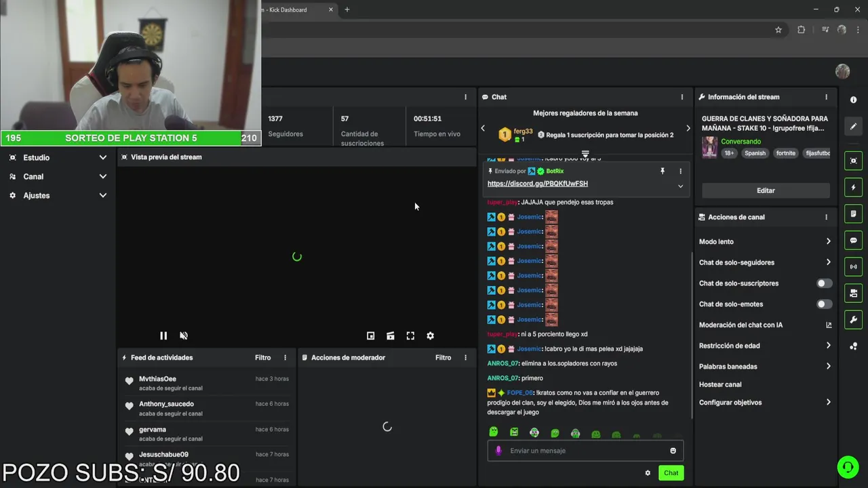The width and height of the screenshot is (868, 488).
Task: Expand the Ajustes sidebar section
Action: 57,195
